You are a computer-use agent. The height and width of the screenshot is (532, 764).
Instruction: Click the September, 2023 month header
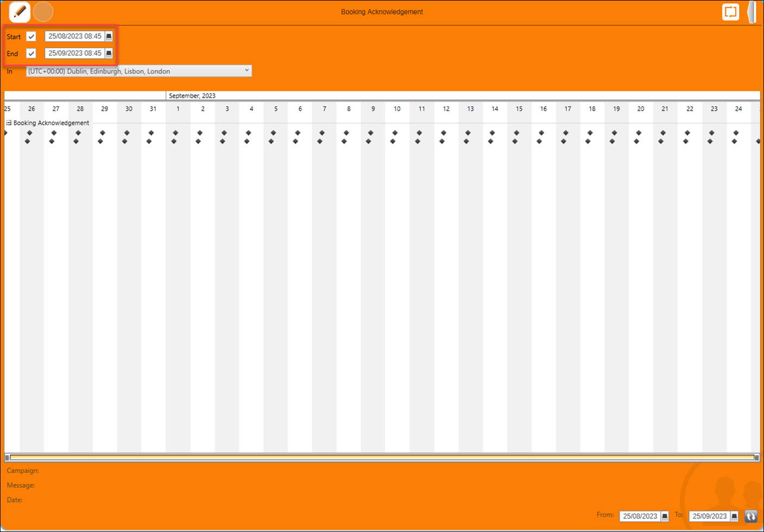[192, 96]
